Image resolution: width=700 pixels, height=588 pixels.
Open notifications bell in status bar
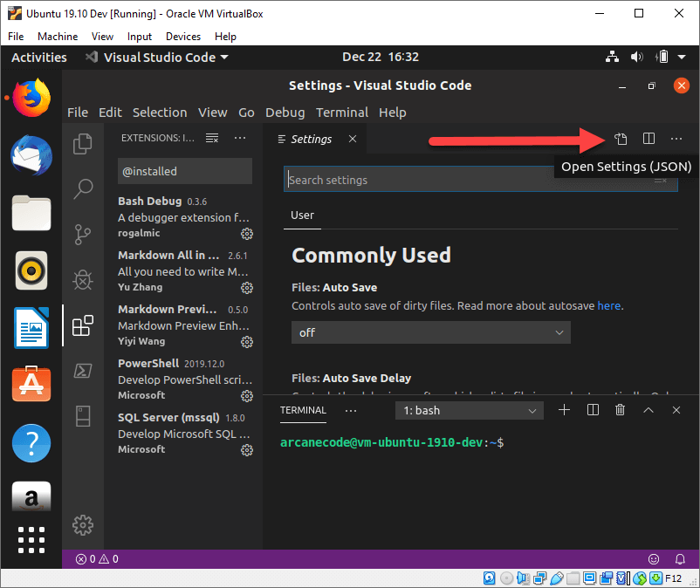pyautogui.click(x=680, y=559)
